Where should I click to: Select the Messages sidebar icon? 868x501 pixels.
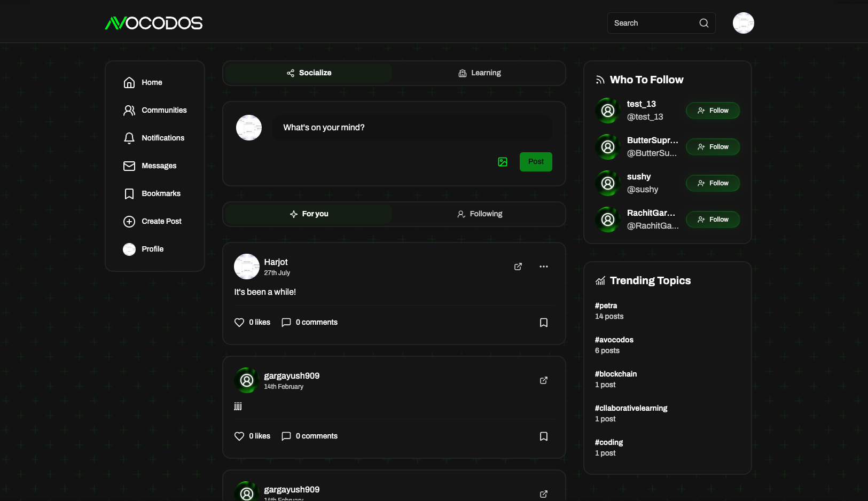pyautogui.click(x=129, y=166)
